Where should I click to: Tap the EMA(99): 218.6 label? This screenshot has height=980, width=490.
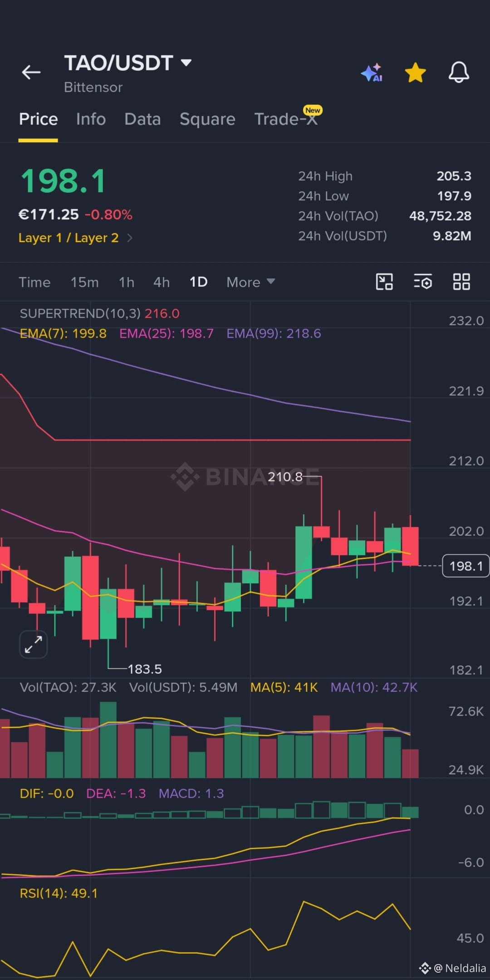click(274, 333)
